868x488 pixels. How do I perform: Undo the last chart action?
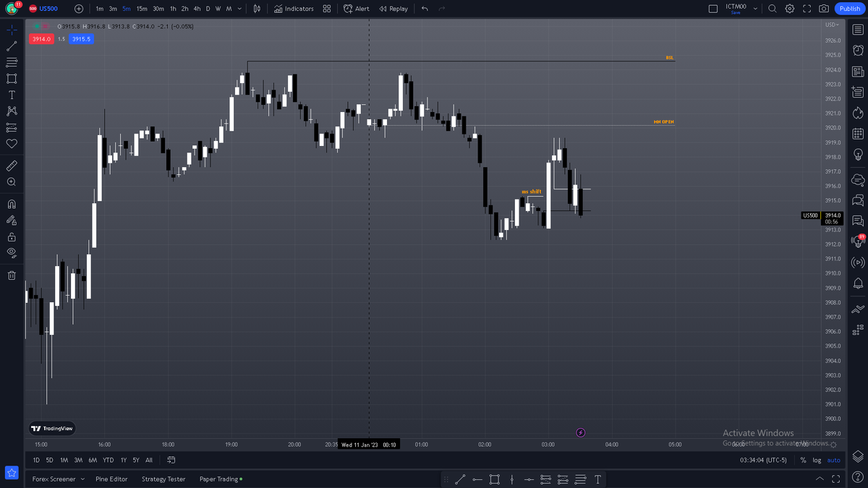tap(425, 9)
